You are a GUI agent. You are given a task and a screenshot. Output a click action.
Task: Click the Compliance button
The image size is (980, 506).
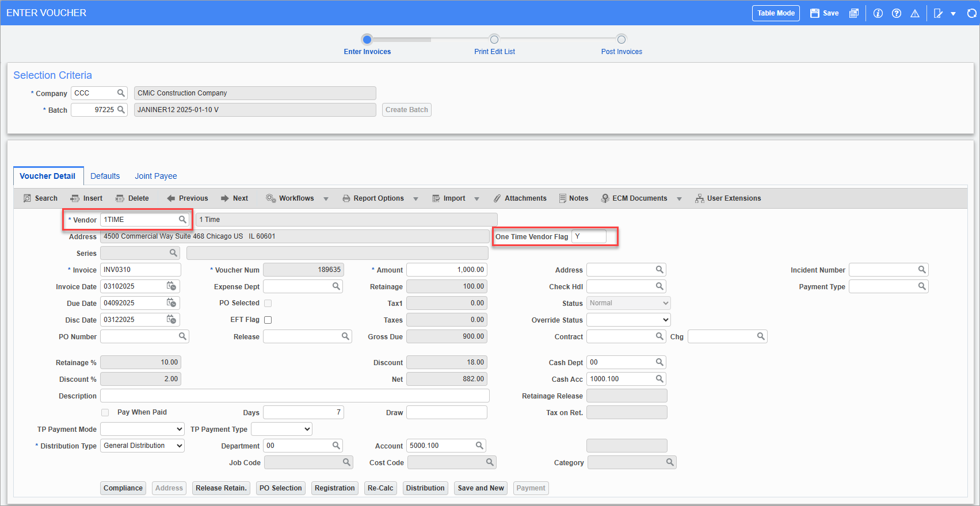(123, 488)
